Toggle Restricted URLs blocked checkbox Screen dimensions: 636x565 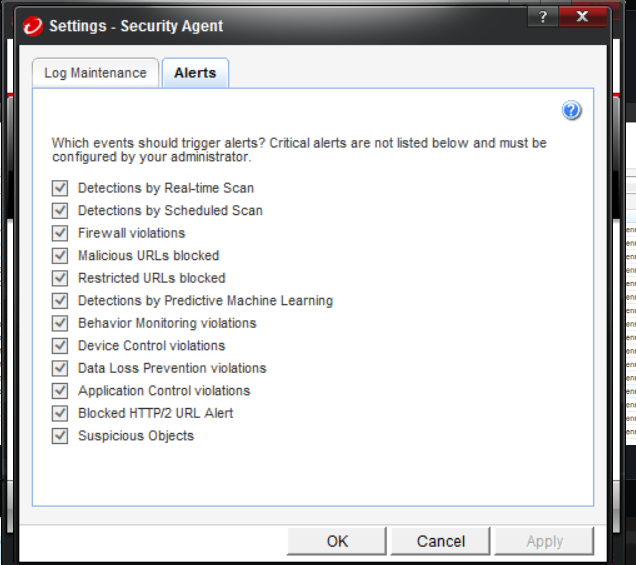(x=61, y=278)
